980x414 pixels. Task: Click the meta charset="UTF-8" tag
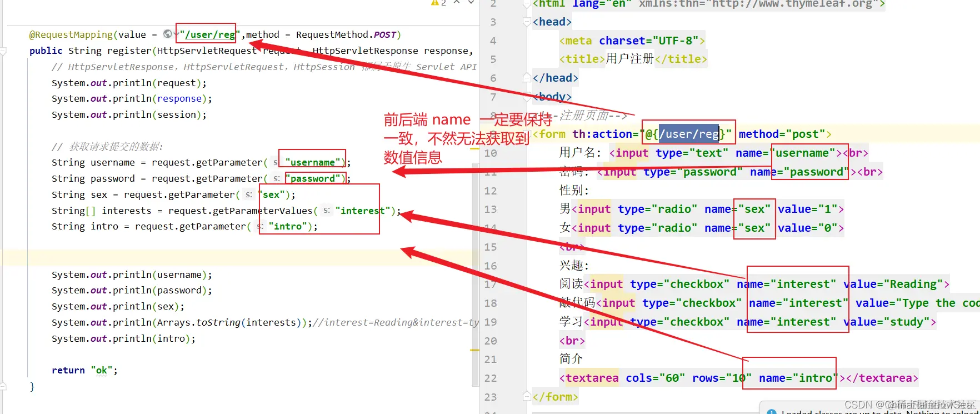(632, 41)
